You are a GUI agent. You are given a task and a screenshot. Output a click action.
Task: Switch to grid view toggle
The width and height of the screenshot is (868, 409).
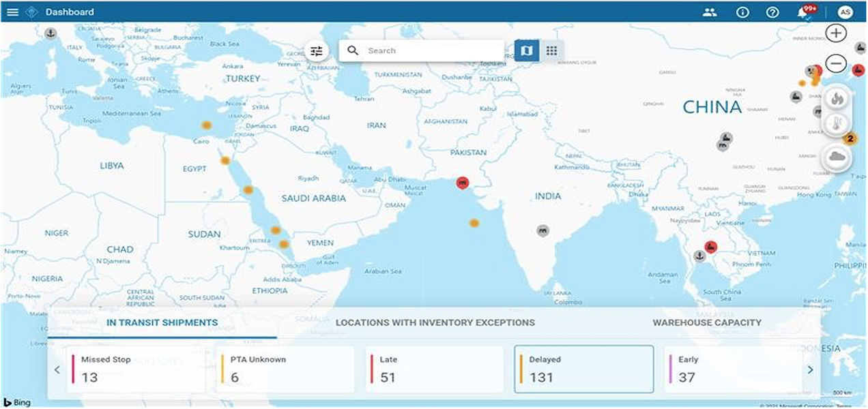tap(552, 51)
